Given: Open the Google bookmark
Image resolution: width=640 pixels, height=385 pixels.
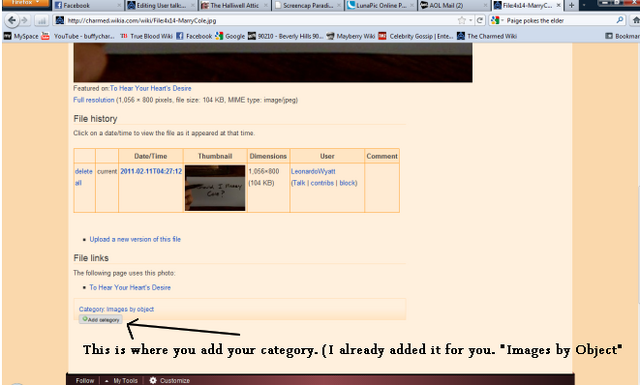Looking at the screenshot, I should click(230, 36).
